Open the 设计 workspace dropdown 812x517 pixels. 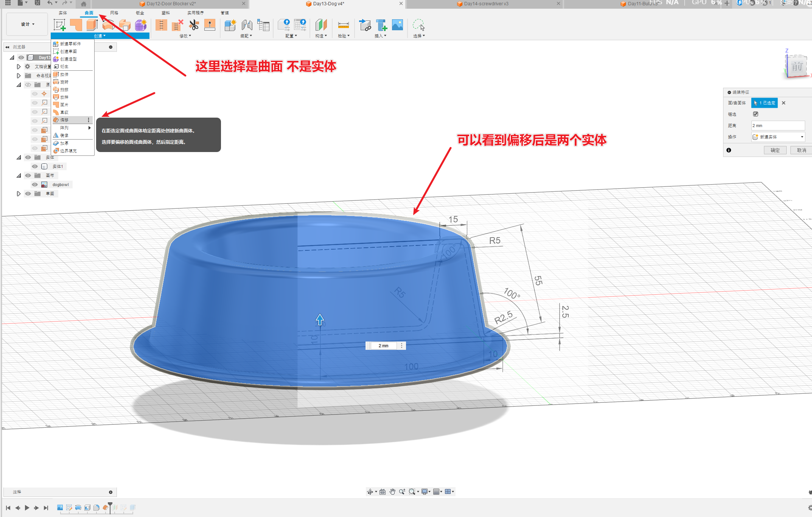tap(27, 24)
